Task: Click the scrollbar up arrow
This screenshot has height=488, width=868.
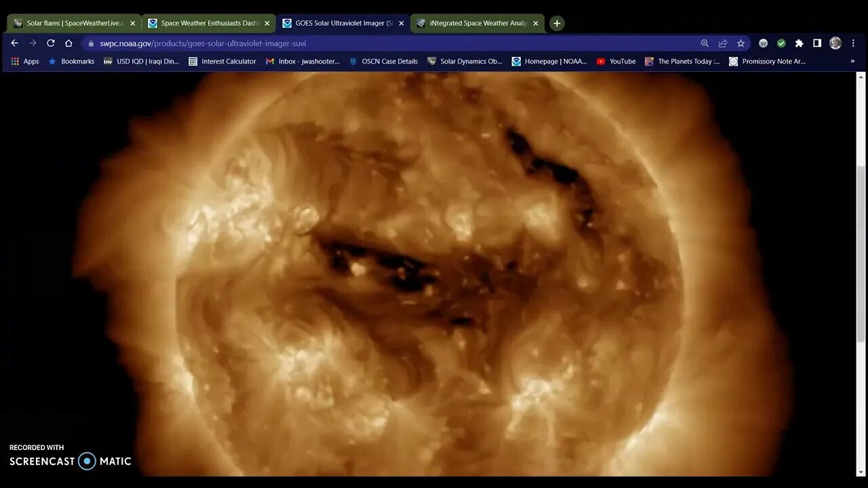Action: point(861,77)
